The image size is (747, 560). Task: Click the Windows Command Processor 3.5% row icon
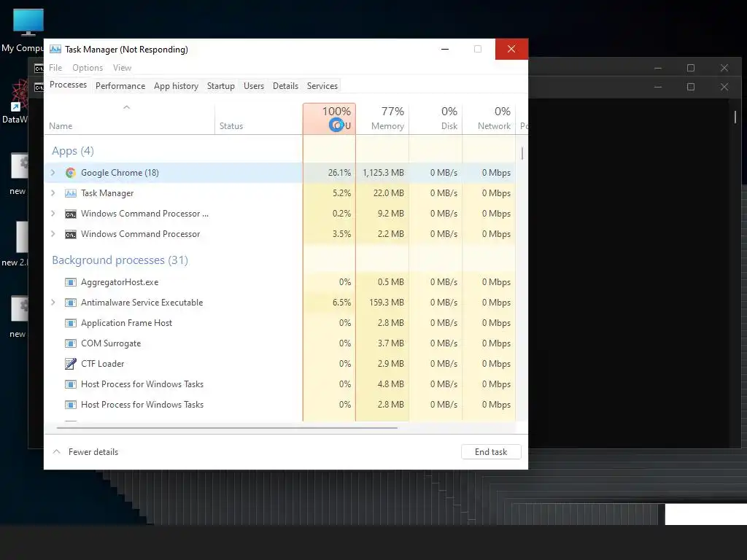(x=71, y=234)
